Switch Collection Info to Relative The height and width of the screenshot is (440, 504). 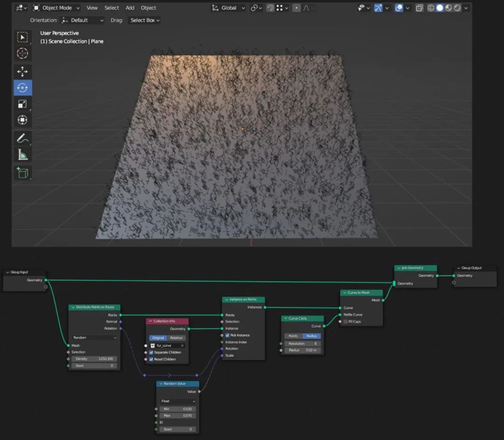tap(176, 338)
